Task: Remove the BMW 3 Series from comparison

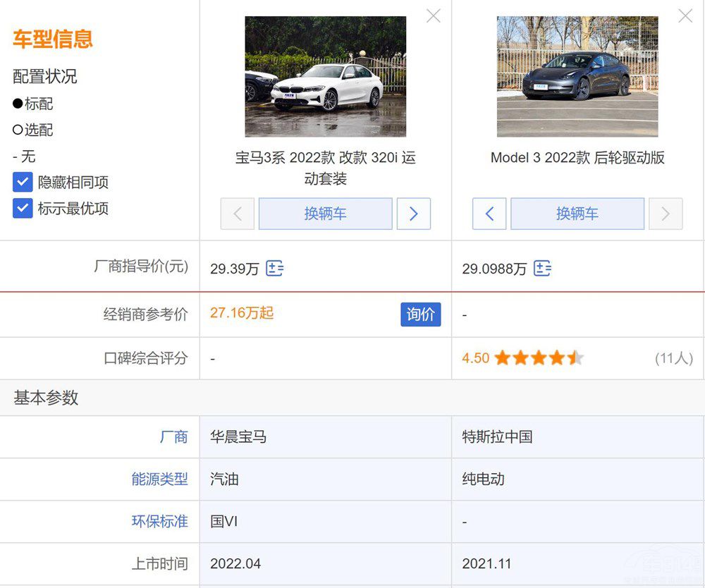Action: tap(434, 16)
